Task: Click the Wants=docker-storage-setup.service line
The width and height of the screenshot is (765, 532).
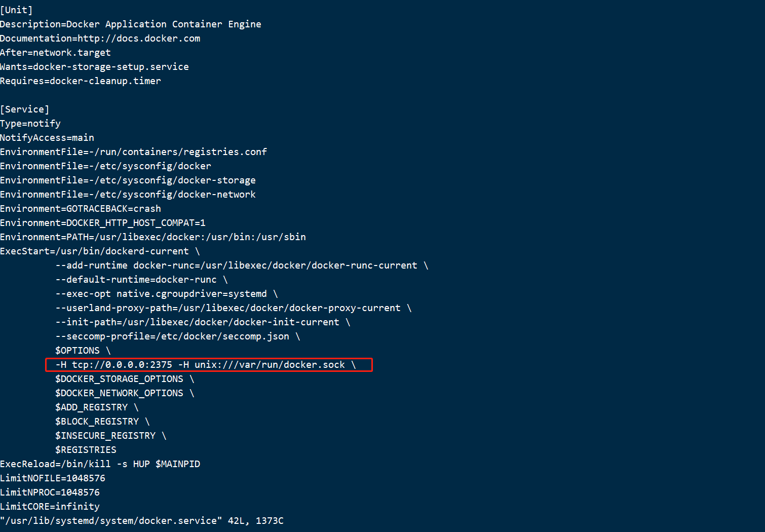Action: (94, 67)
